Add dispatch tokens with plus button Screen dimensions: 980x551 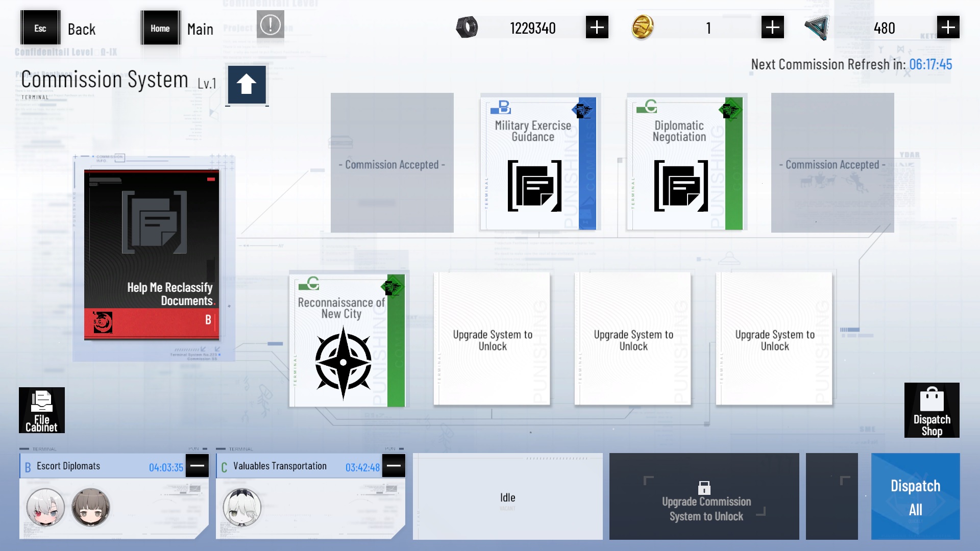click(948, 28)
